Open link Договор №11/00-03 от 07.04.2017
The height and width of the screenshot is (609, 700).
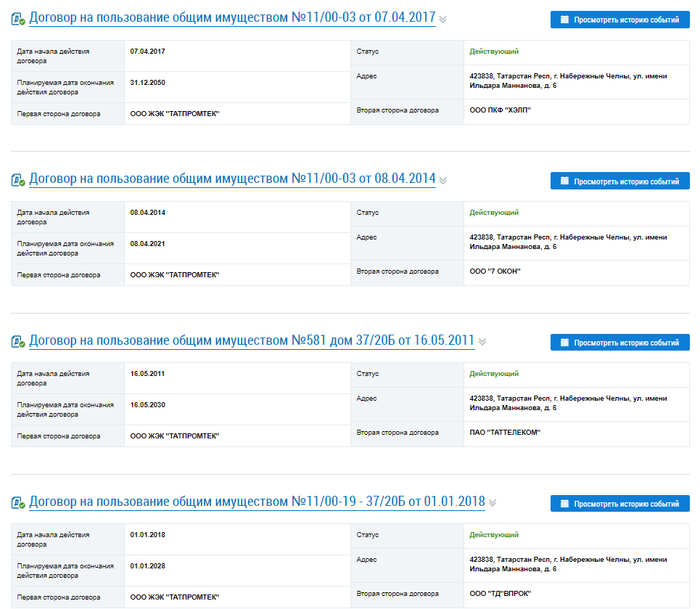[232, 18]
